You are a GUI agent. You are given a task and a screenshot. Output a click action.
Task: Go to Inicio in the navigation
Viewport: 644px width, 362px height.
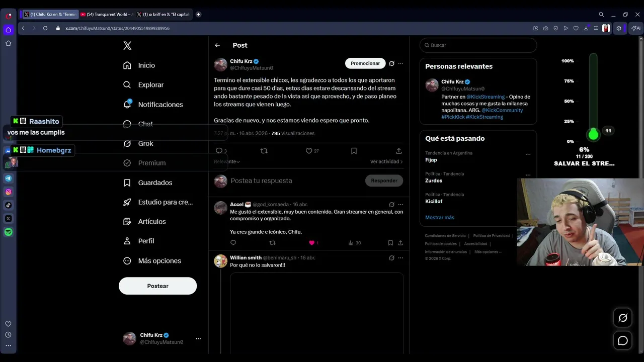[x=139, y=65]
